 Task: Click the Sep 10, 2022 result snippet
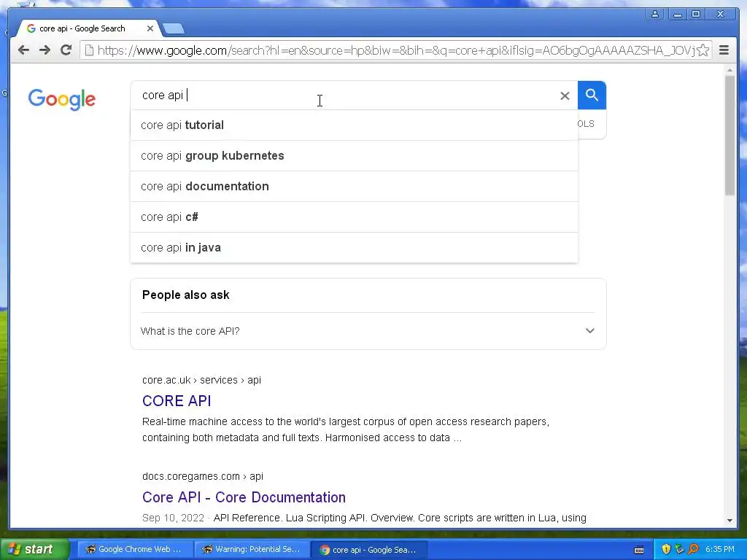364,518
